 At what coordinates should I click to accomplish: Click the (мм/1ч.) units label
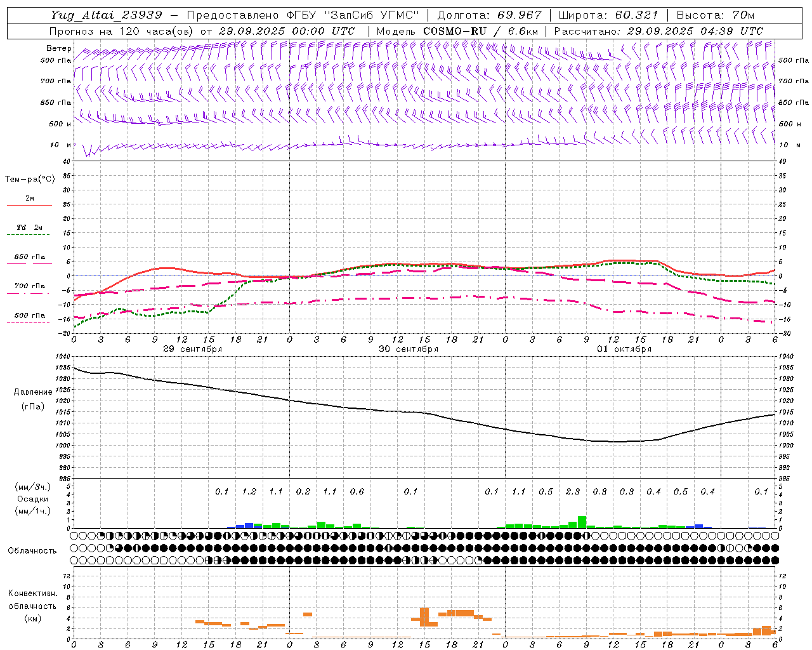33,511
